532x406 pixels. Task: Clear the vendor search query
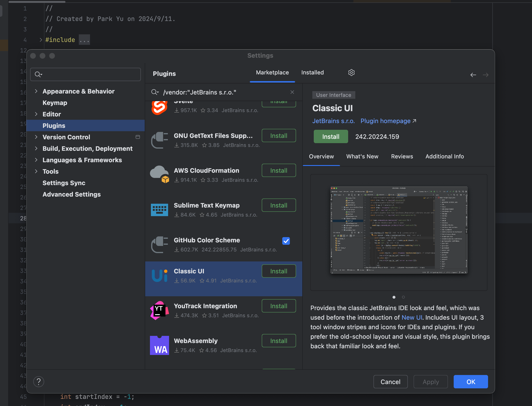coord(292,92)
